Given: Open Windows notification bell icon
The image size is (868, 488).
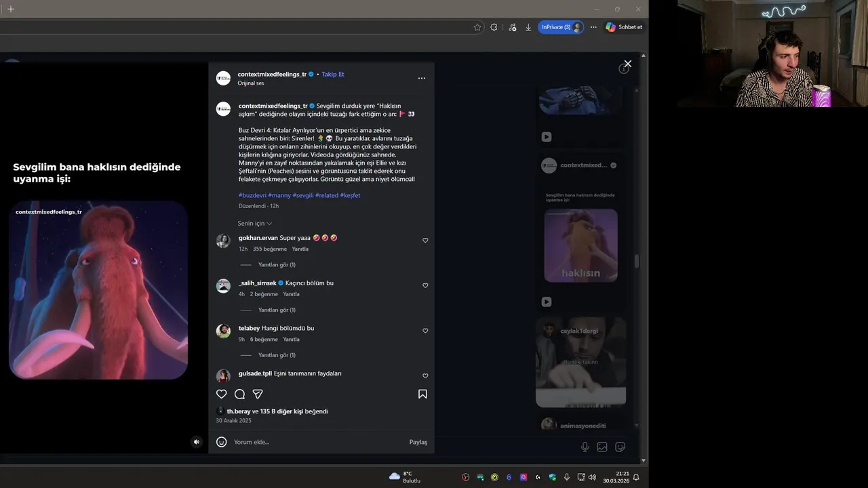Looking at the screenshot, I should click(636, 477).
